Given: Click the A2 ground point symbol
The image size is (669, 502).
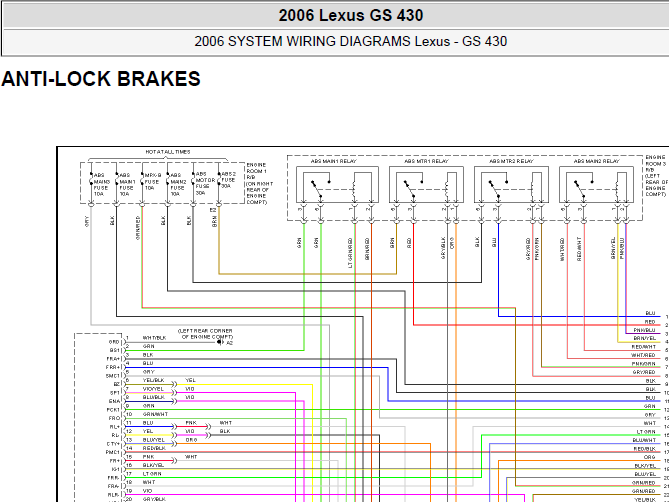Looking at the screenshot, I should (220, 342).
